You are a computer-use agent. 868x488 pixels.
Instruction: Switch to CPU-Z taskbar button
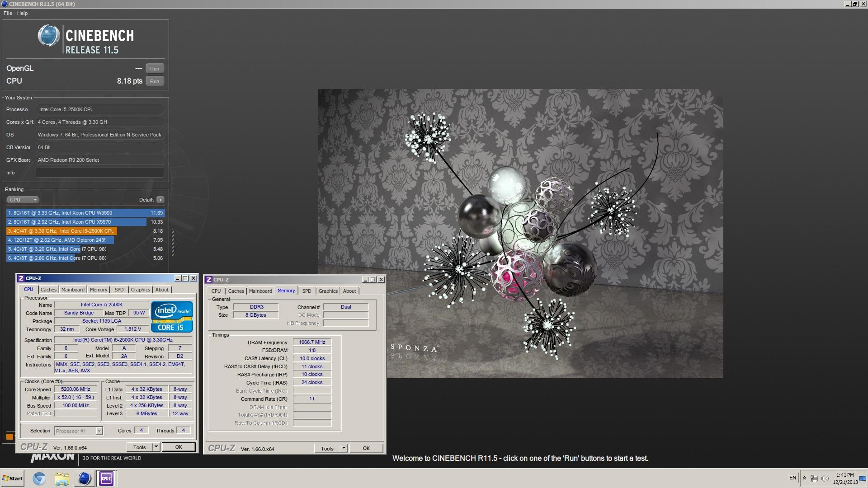(x=106, y=479)
